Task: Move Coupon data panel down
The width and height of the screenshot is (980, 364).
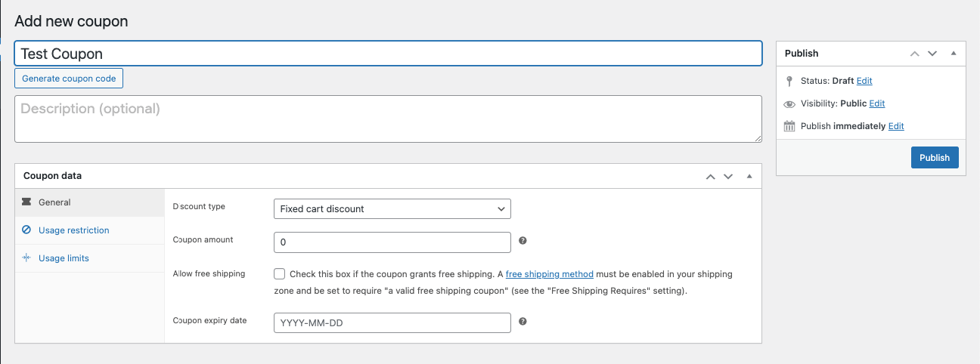Action: point(728,176)
